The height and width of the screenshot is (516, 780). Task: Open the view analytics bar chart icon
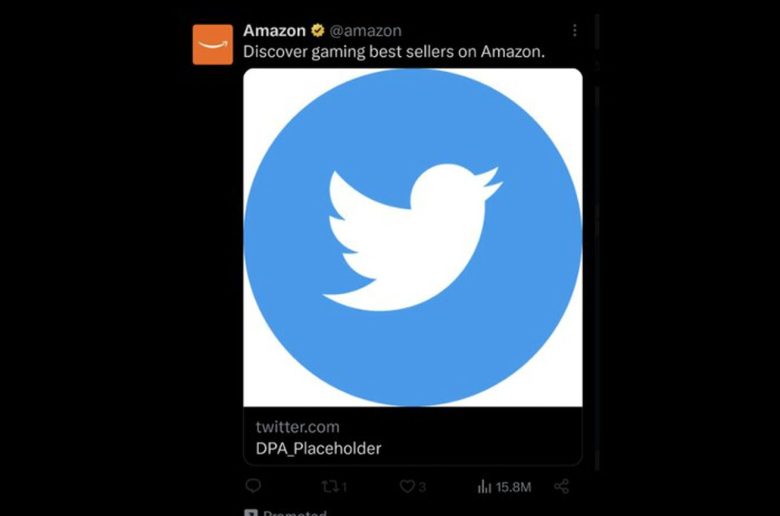coord(484,486)
